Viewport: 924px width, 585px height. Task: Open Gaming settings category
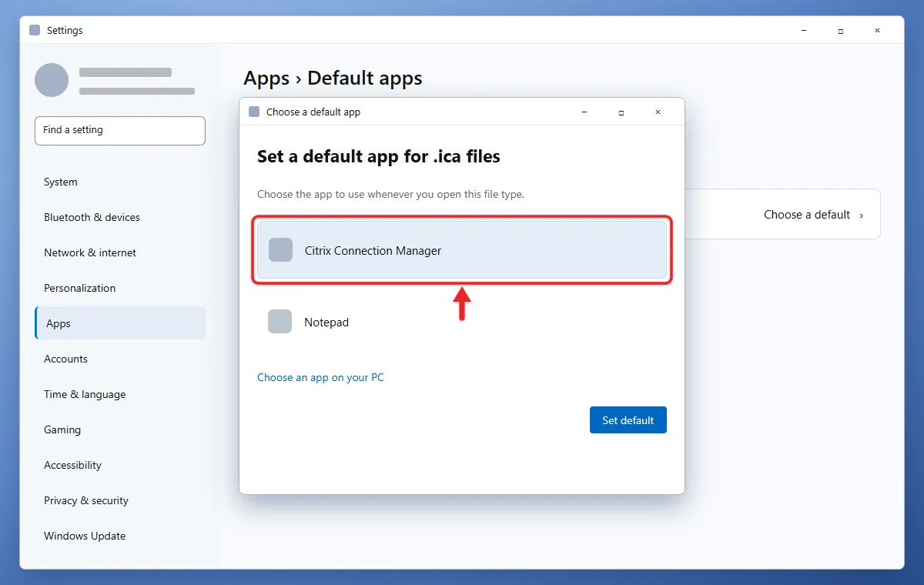pos(120,430)
